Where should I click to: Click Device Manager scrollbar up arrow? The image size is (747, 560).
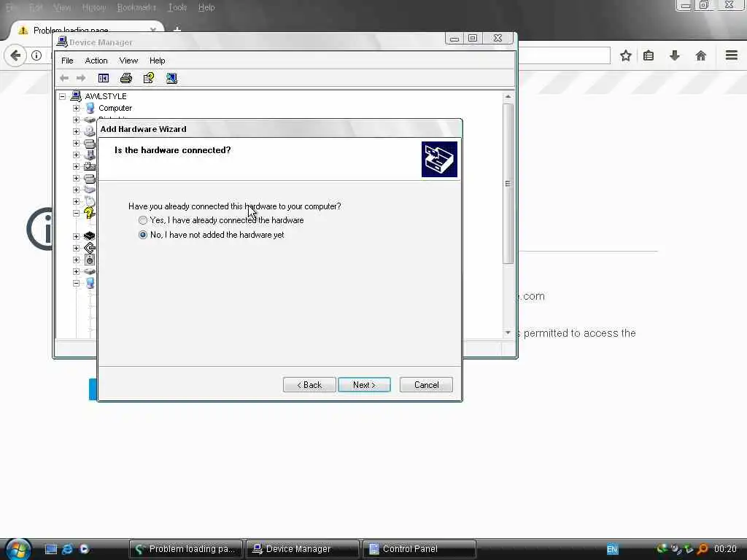pyautogui.click(x=508, y=97)
